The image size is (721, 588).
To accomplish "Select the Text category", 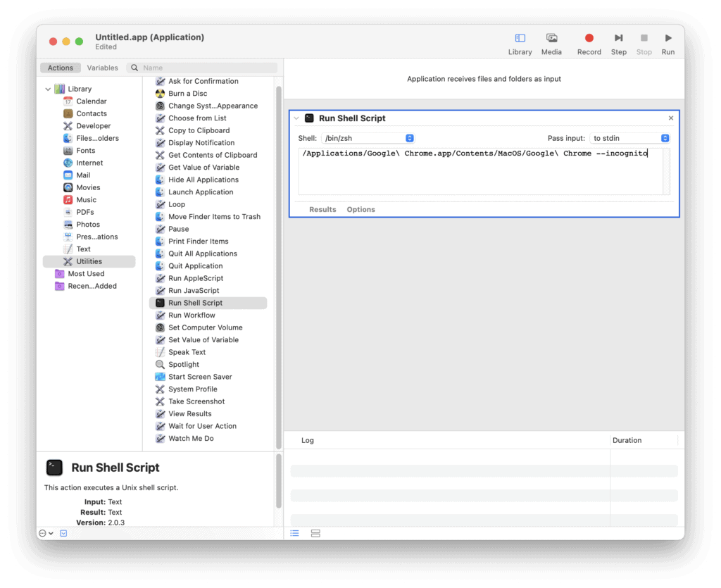I will click(x=83, y=249).
